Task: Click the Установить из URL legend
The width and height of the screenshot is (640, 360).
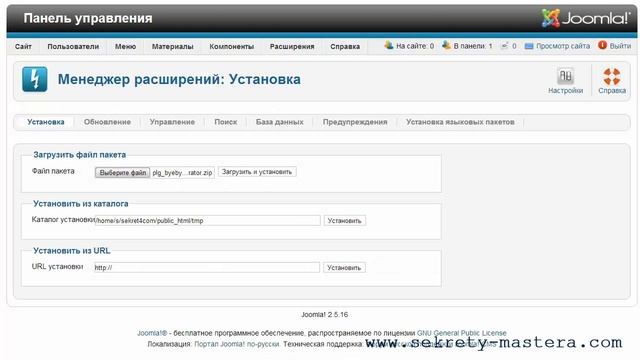Action: pos(71,251)
